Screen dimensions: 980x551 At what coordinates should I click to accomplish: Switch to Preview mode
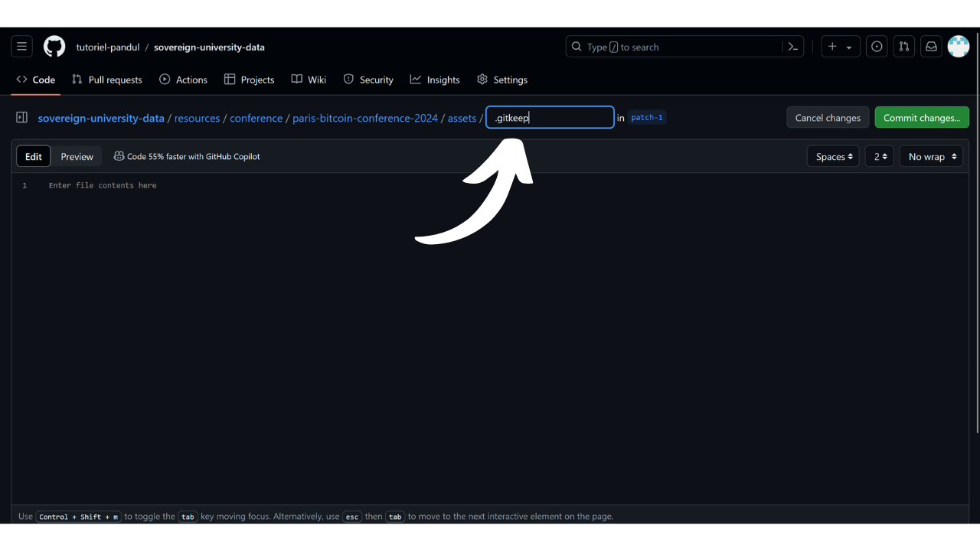[x=77, y=156]
